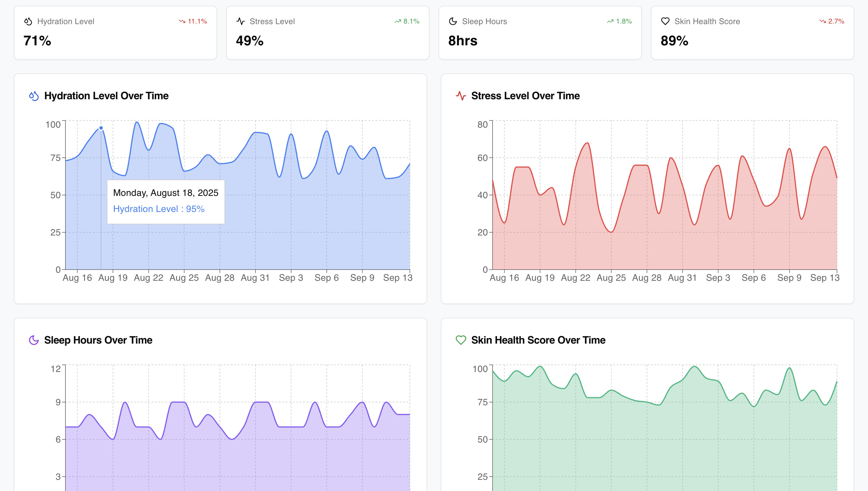Click the red downward trend arrow showing 11.1%
Viewport: 868px width, 491px height.
click(x=182, y=21)
